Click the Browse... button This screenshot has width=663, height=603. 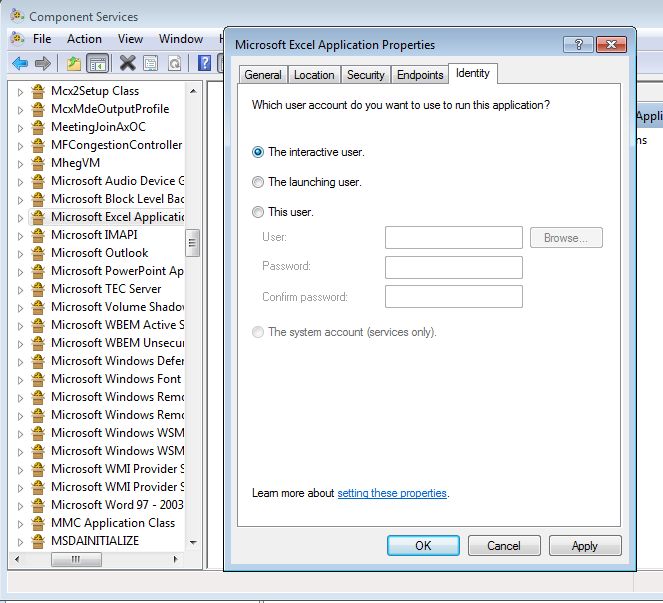566,238
